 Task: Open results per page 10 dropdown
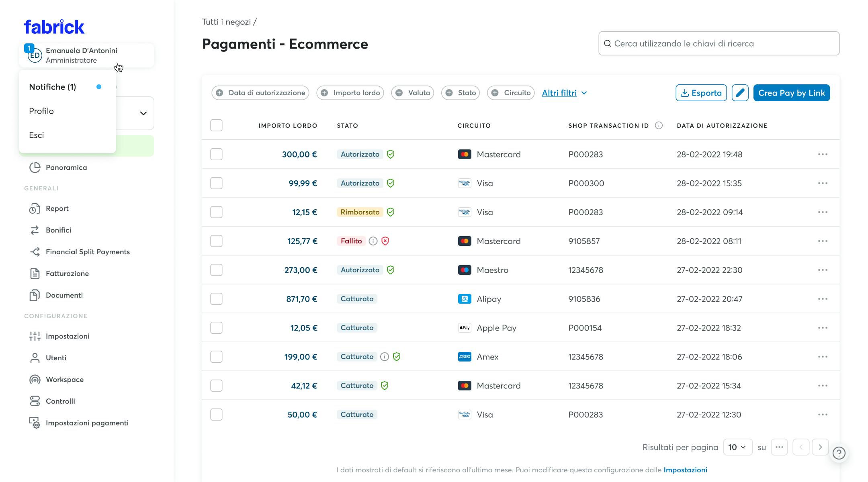(x=737, y=447)
